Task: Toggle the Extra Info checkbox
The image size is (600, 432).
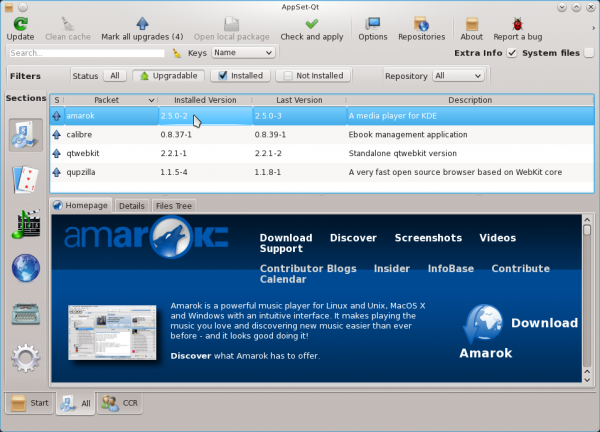Action: [x=512, y=53]
